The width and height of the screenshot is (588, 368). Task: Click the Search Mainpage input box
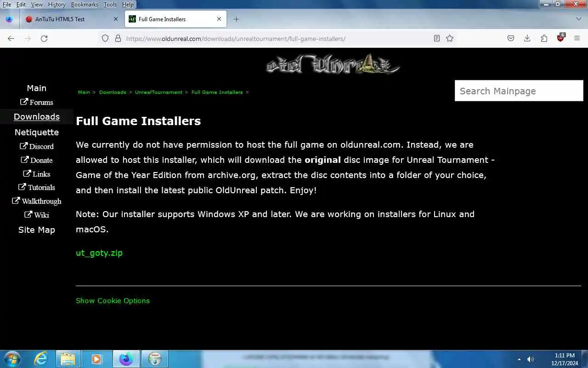click(519, 91)
